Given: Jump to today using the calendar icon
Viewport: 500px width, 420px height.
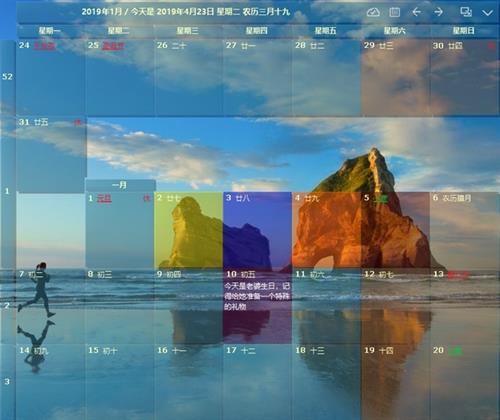Looking at the screenshot, I should click(x=395, y=12).
